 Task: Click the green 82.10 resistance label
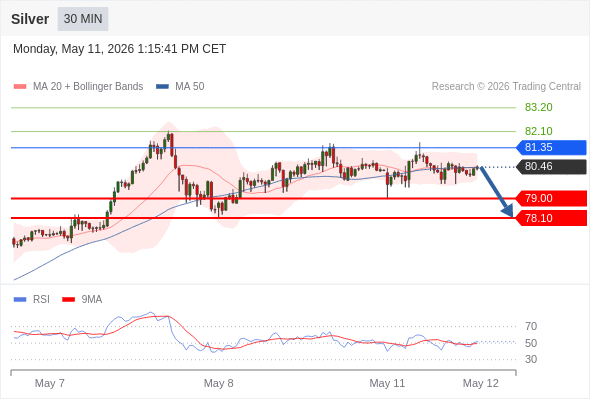[538, 131]
